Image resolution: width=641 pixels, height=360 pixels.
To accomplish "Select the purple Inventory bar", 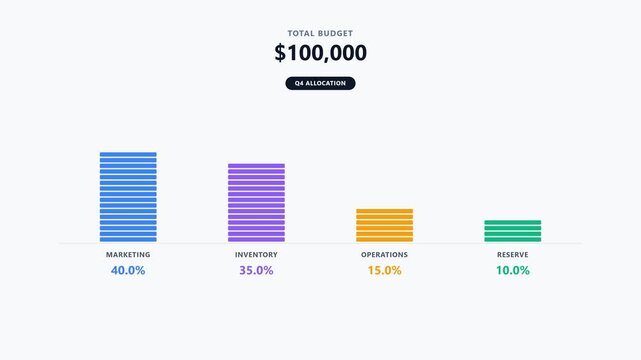I will click(256, 203).
